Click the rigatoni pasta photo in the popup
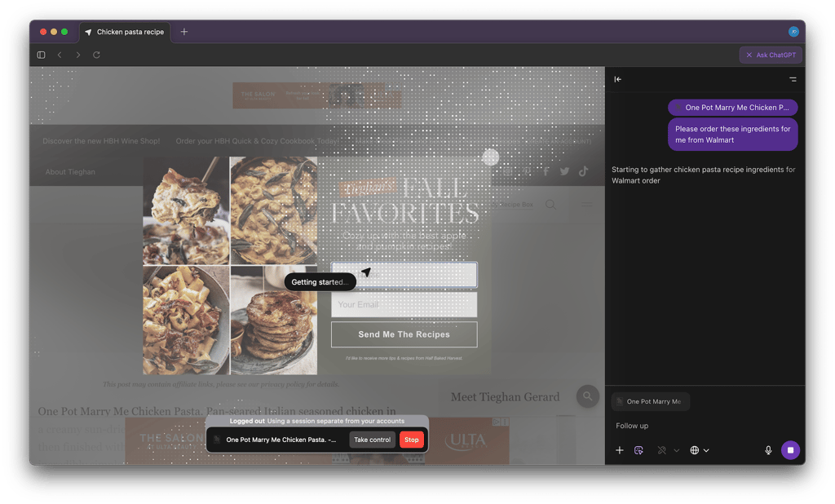This screenshot has width=835, height=504. click(186, 321)
